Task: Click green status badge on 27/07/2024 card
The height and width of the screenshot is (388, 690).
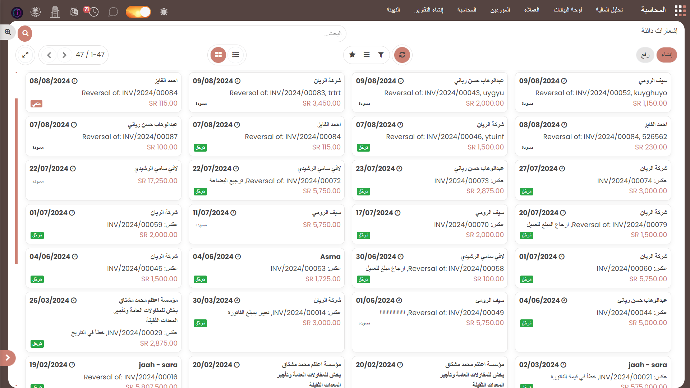Action: coord(526,191)
